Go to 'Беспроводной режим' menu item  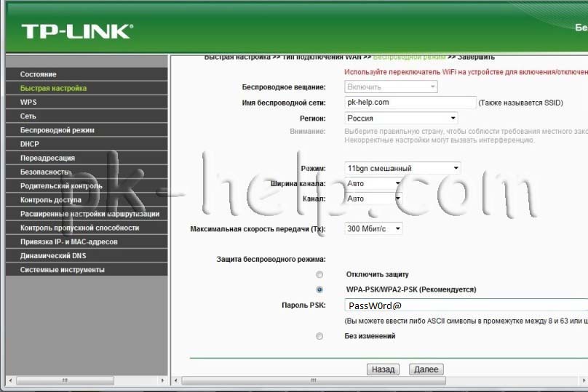pos(57,130)
